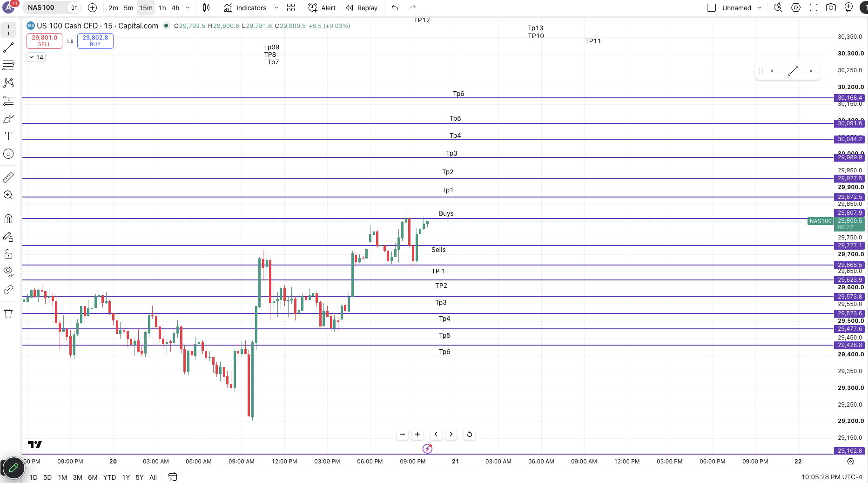Screen dimensions: 868x483
Task: Lock all drawing tools
Action: click(8, 254)
